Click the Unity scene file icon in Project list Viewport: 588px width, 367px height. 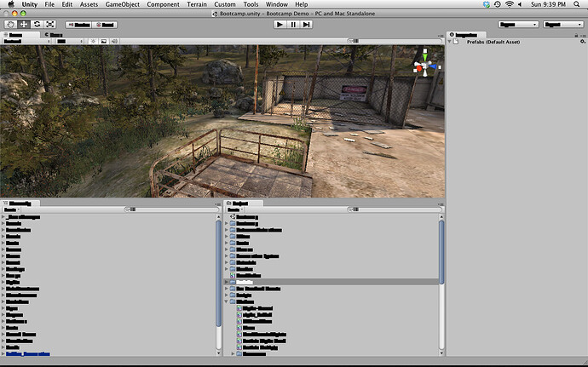[233, 216]
